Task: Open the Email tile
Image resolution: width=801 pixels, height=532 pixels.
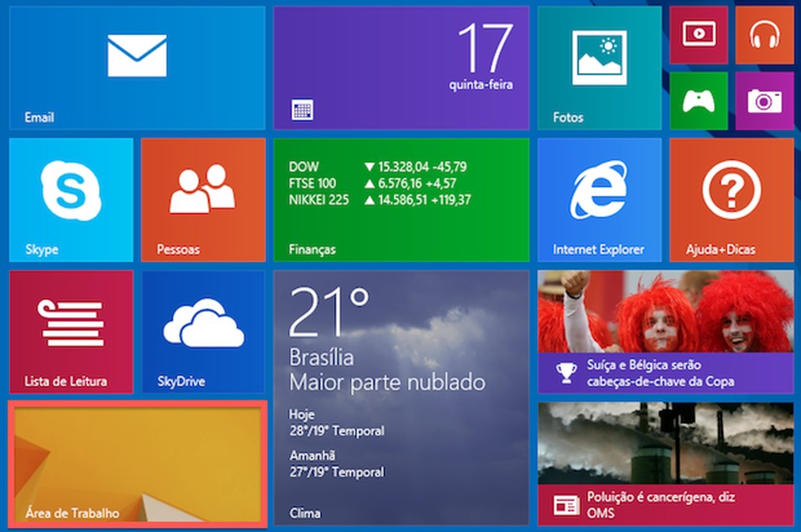Action: [137, 68]
